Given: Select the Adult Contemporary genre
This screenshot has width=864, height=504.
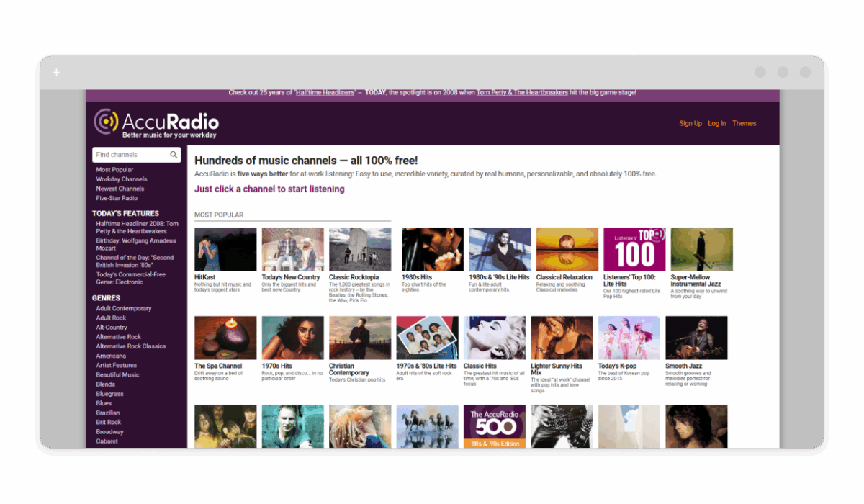Looking at the screenshot, I should (124, 308).
